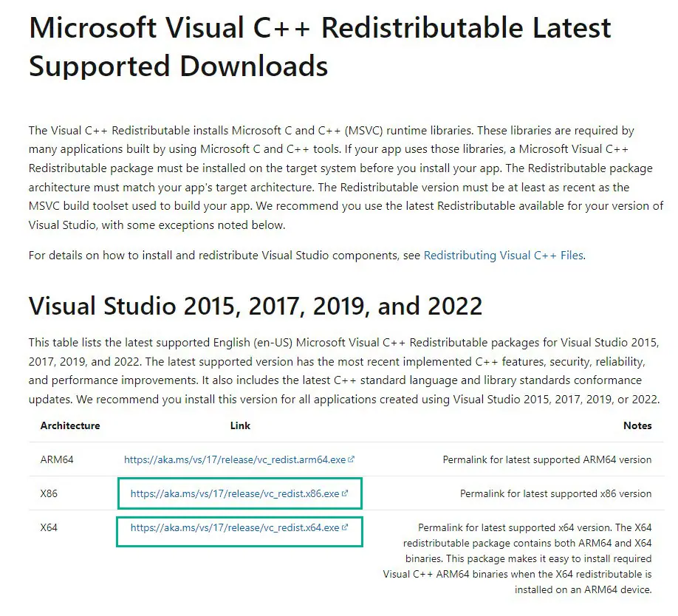
Task: Download the X86 vc_redist.x86.exe link
Action: pos(235,493)
